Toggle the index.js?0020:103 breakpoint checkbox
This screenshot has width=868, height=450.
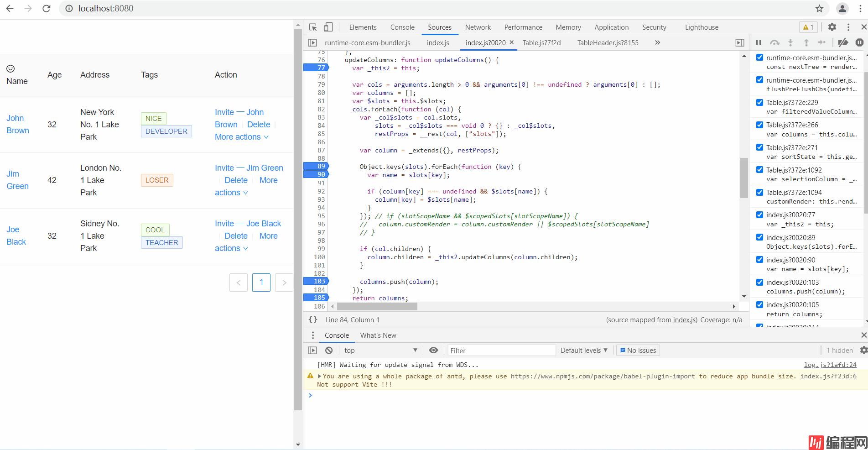coord(759,283)
